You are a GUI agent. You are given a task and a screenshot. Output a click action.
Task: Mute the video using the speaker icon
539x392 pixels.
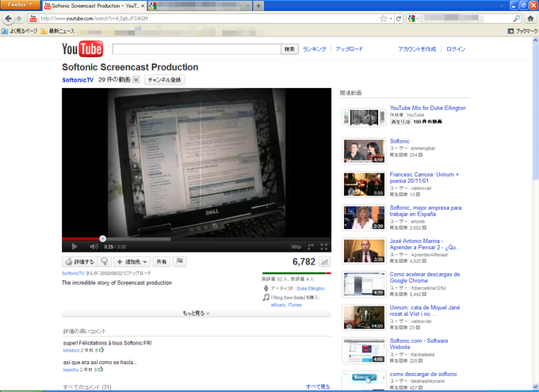point(94,246)
